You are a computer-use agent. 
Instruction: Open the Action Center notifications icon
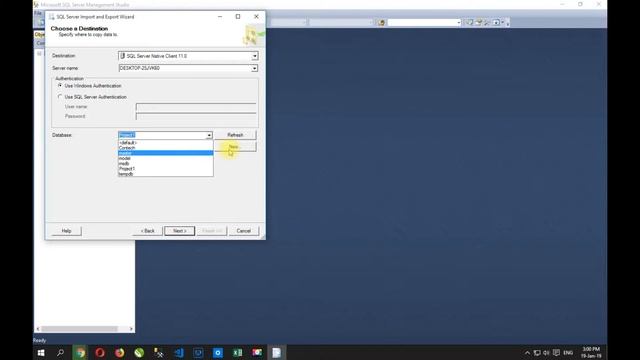(x=556, y=353)
